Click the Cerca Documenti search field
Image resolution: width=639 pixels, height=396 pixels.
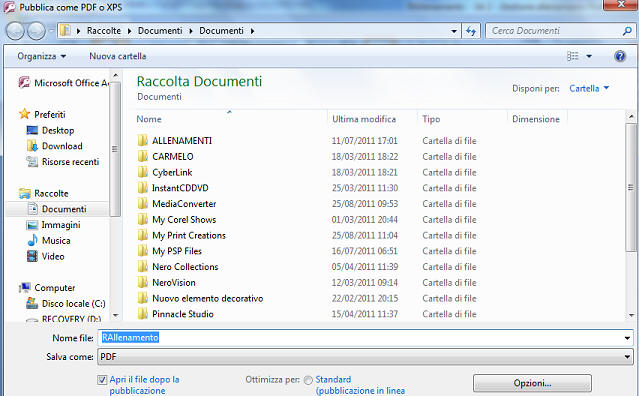554,31
